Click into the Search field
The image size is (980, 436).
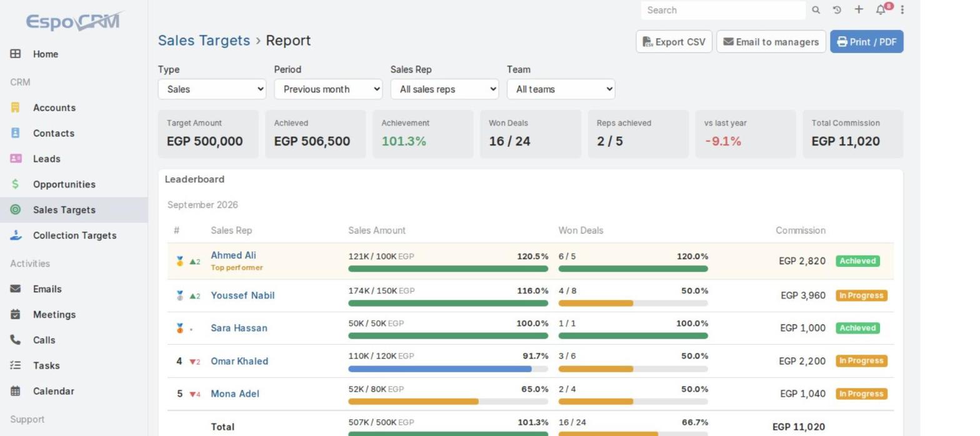pyautogui.click(x=723, y=10)
